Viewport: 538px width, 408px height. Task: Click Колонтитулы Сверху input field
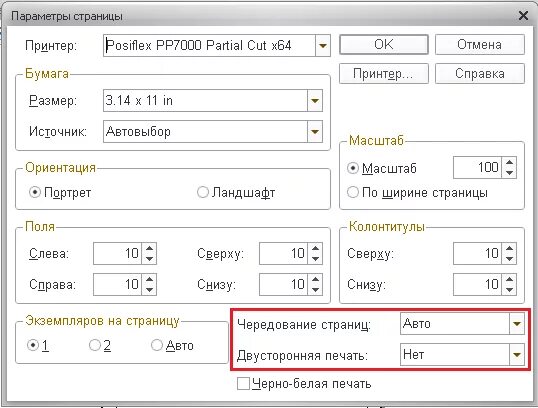478,254
